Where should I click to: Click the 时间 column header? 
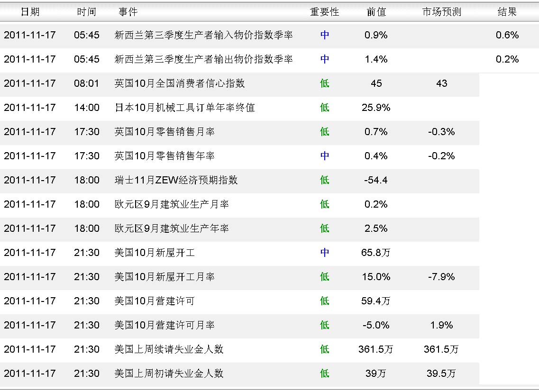[87, 12]
